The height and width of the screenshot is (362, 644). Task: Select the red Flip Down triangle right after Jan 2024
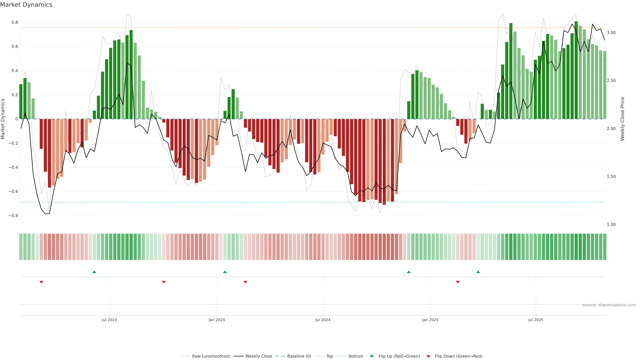point(246,282)
